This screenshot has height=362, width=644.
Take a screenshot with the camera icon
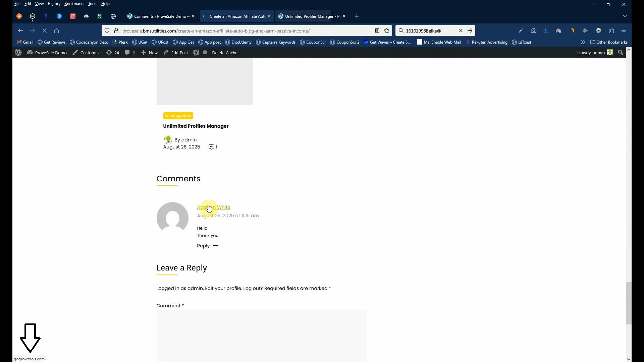tap(534, 31)
